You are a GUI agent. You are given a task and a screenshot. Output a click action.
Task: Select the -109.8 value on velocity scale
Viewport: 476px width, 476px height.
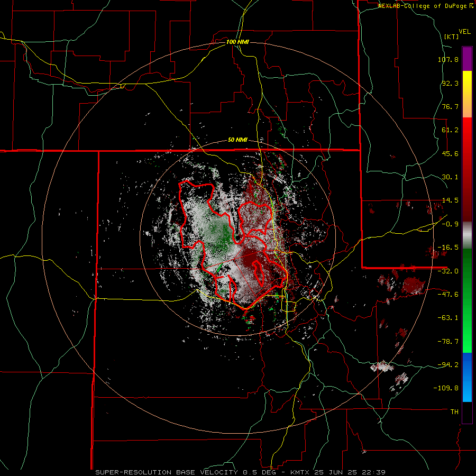tap(446, 388)
